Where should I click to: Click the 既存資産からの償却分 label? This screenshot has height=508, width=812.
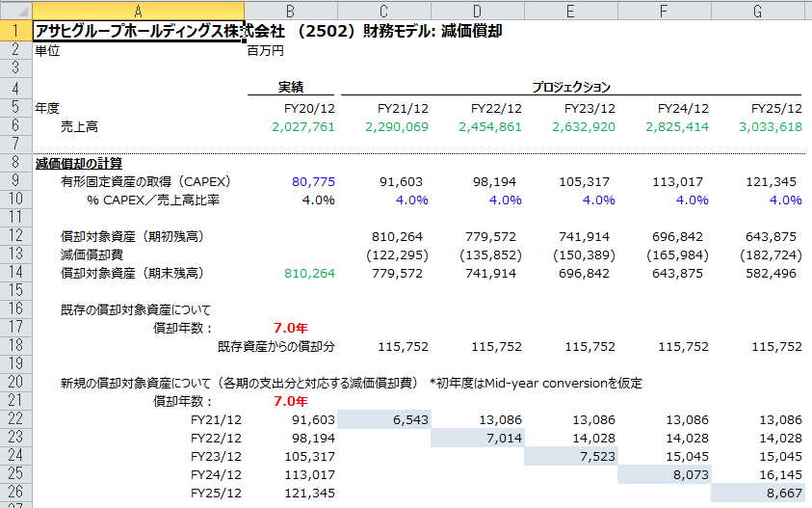click(276, 347)
